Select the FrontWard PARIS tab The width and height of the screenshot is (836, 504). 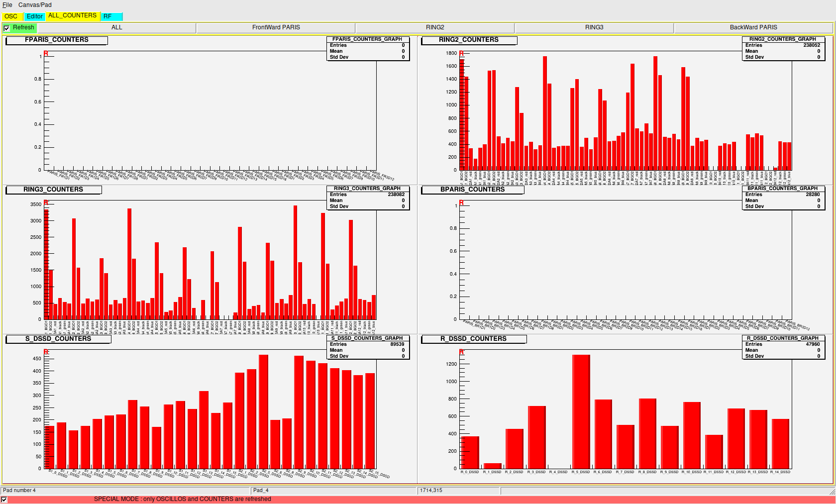pyautogui.click(x=276, y=28)
